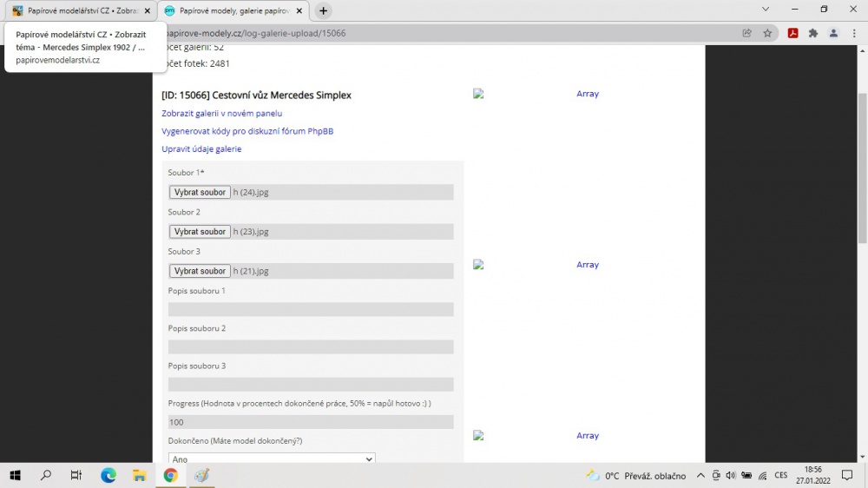Image resolution: width=868 pixels, height=488 pixels.
Task: Click file name h (24).jpg
Action: 251,192
